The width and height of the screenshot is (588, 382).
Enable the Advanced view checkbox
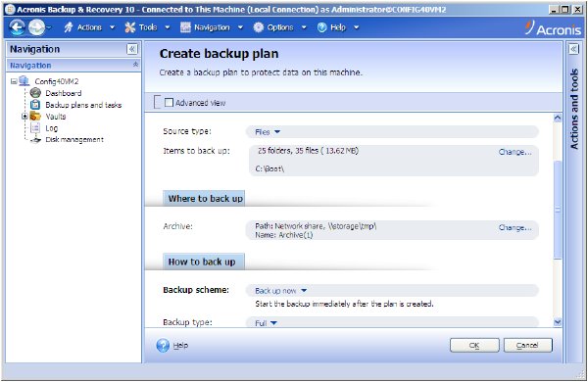(x=169, y=102)
